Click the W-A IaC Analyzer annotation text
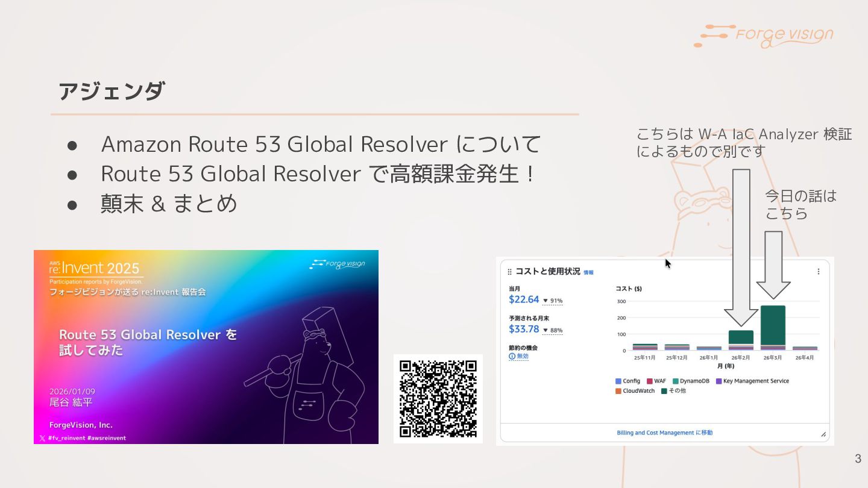This screenshot has height=488, width=868. coord(744,143)
